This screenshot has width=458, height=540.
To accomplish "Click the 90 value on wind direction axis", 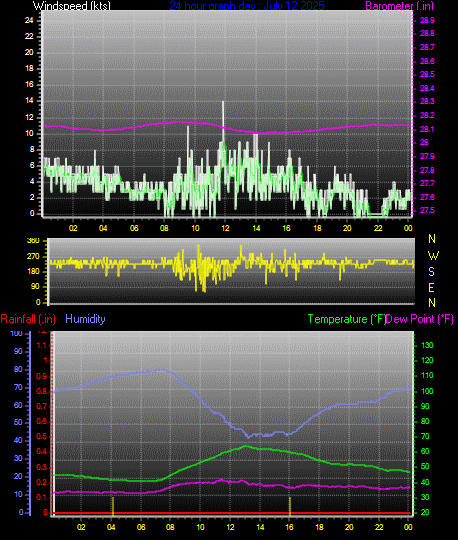I will pos(35,287).
